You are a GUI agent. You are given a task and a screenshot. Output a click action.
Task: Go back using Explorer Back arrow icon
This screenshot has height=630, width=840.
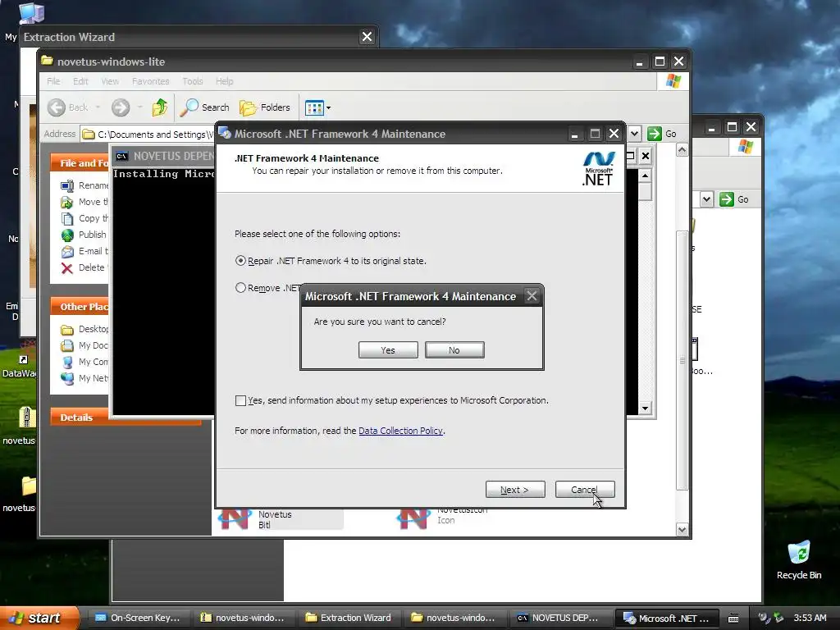(x=57, y=107)
